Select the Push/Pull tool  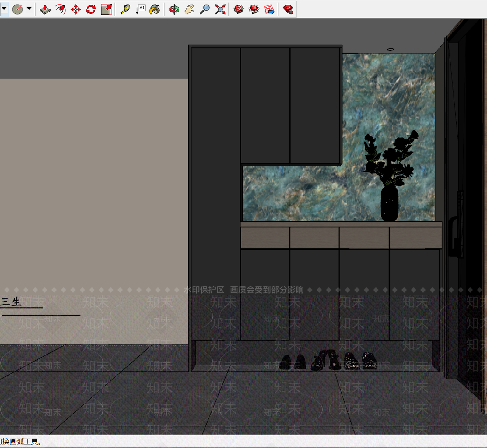[45, 9]
